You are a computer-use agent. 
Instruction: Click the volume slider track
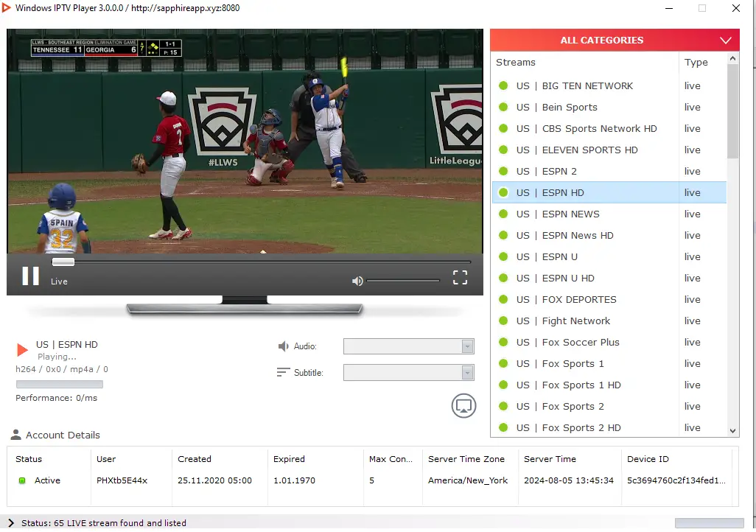(x=403, y=280)
